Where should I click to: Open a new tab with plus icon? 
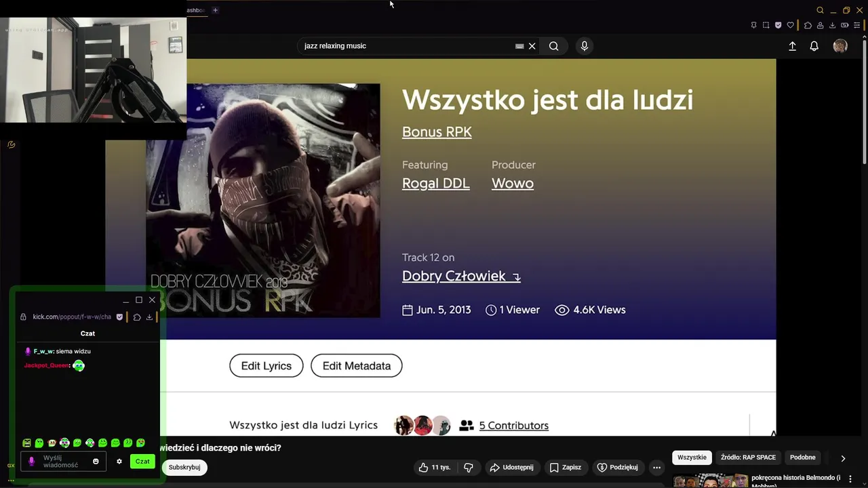(x=215, y=10)
